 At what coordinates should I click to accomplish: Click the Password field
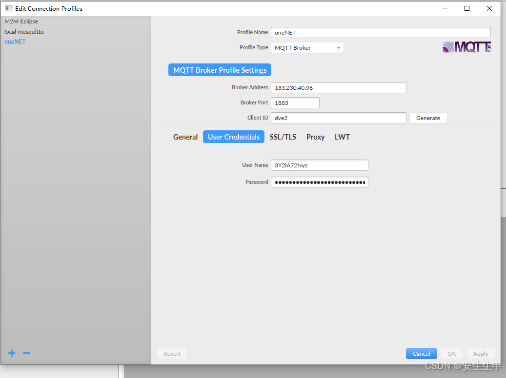(320, 182)
